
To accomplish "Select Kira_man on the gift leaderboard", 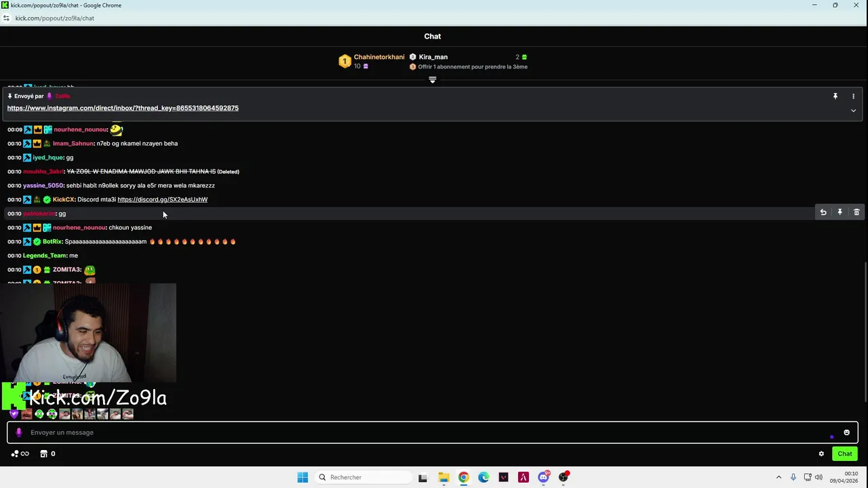I will pos(433,57).
